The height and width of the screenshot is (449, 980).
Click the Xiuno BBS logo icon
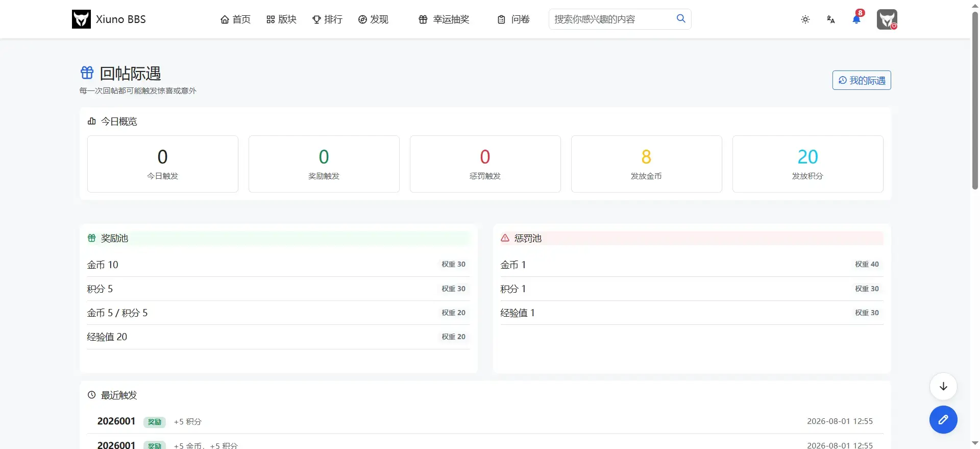(81, 19)
